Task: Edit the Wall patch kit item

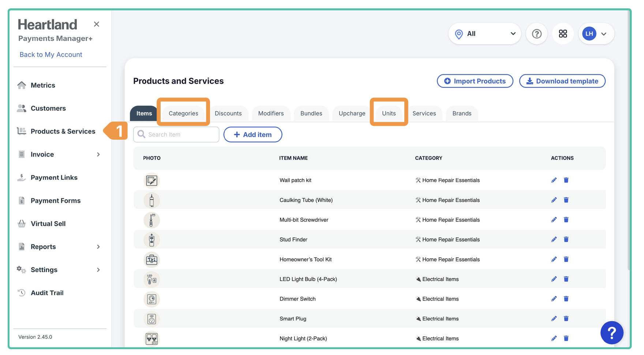Action: (554, 180)
